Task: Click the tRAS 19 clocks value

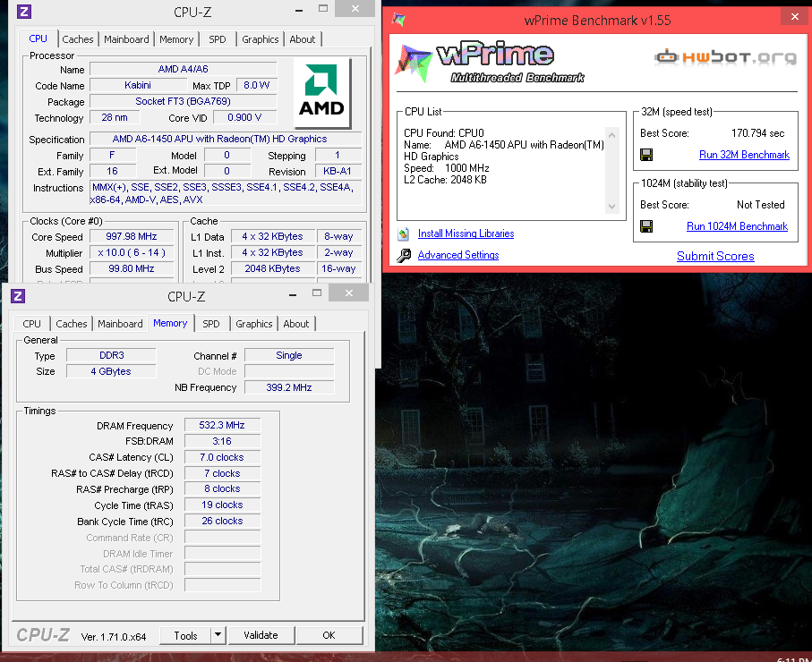Action: point(222,505)
